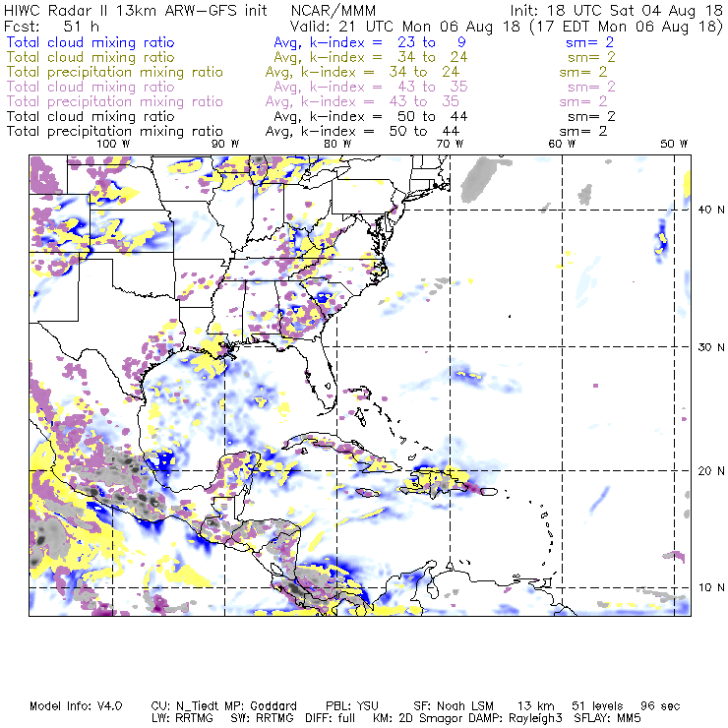Viewport: 728px width, 728px height.
Task: Click '96 sec' text
Action: coord(660,706)
